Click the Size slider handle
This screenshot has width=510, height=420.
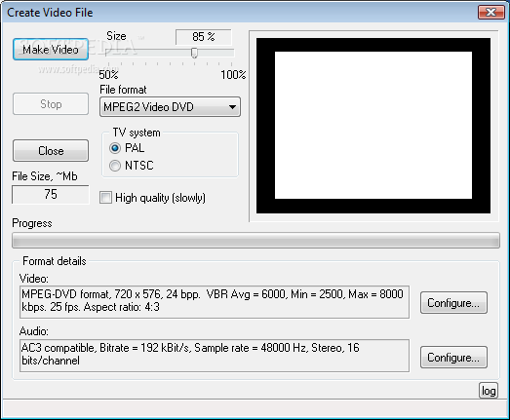tap(194, 53)
